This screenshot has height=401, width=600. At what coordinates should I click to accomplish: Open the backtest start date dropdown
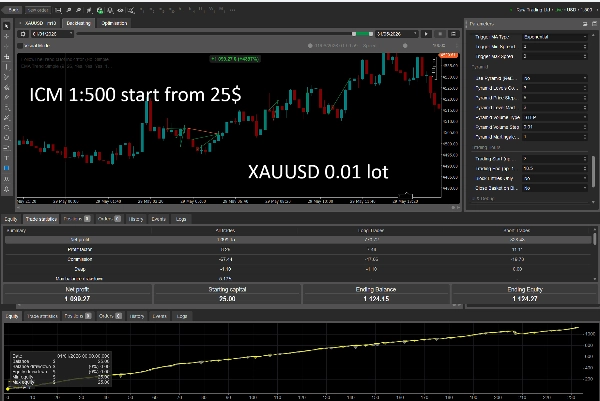(52, 34)
